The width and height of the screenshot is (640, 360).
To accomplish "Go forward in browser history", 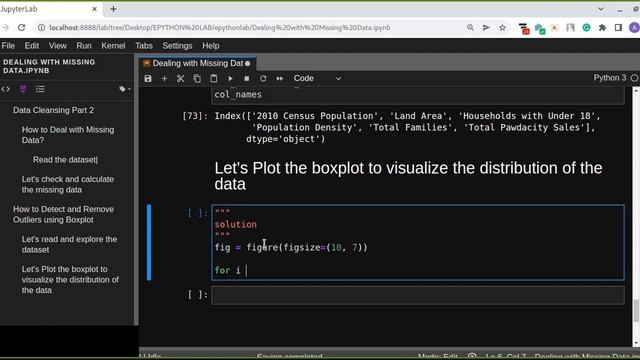I will 5,27.
